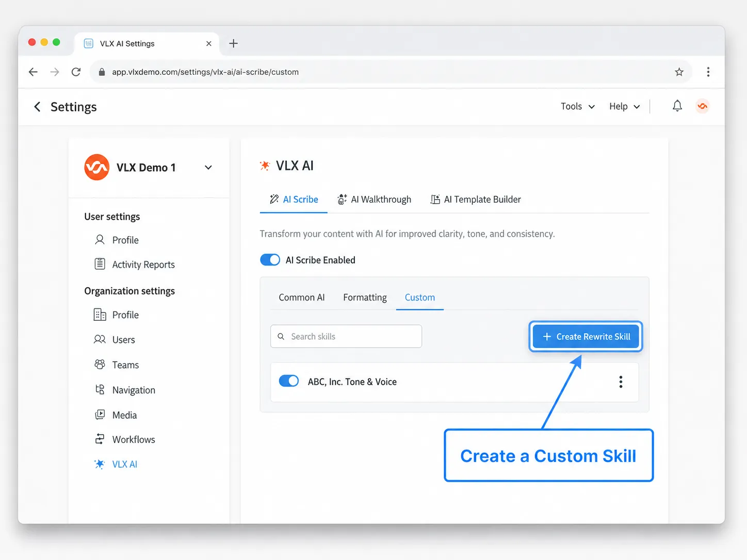
Task: Select the Custom sub-tab
Action: [x=420, y=298]
